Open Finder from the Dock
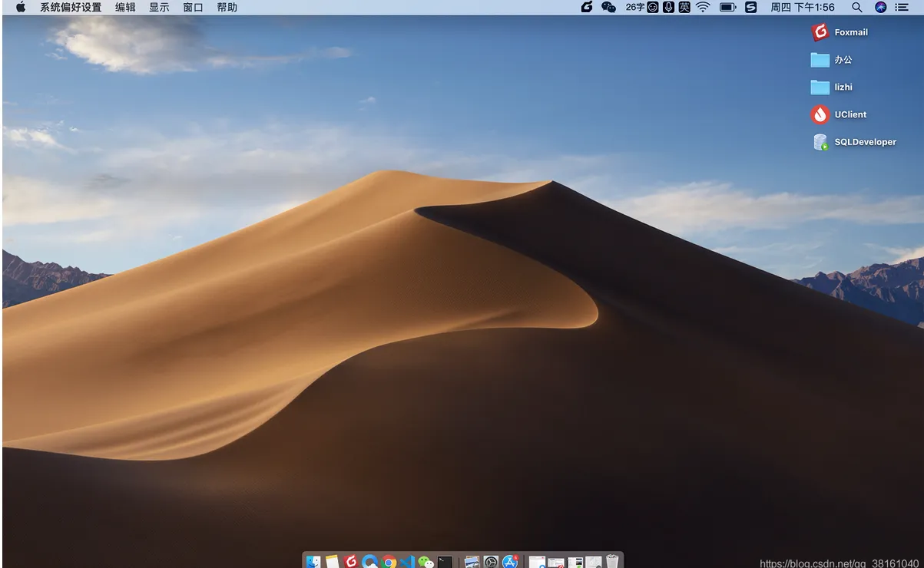Screen dimensions: 924x568 [313, 562]
